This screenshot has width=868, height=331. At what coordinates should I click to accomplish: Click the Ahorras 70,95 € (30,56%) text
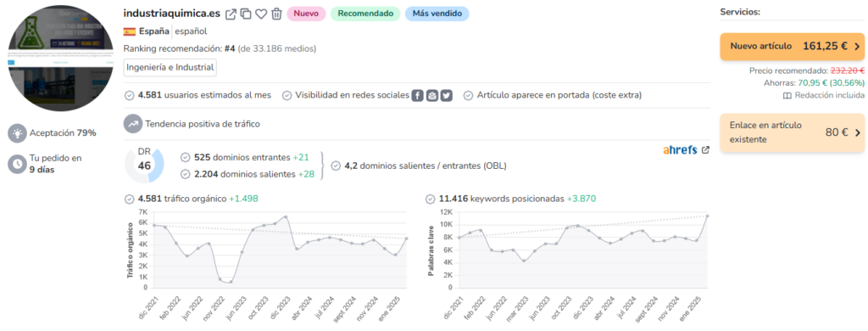click(x=814, y=83)
